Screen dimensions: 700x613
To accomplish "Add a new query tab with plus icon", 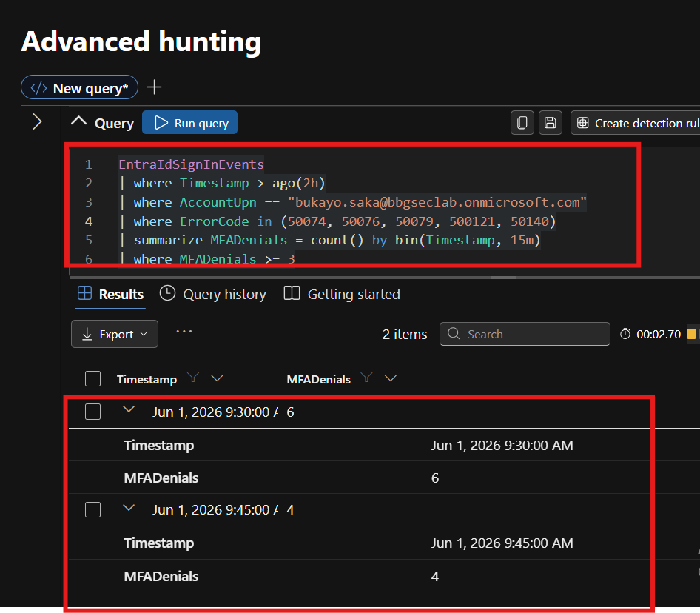I will click(154, 87).
